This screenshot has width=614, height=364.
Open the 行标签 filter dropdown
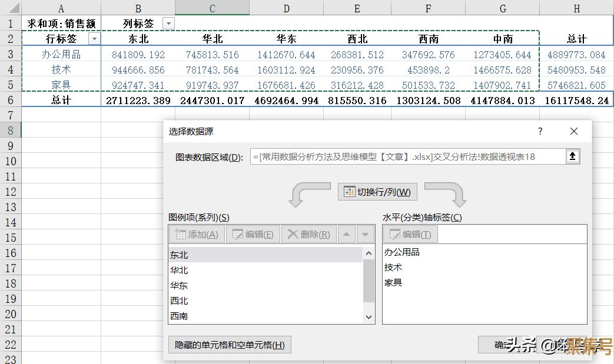tap(94, 39)
